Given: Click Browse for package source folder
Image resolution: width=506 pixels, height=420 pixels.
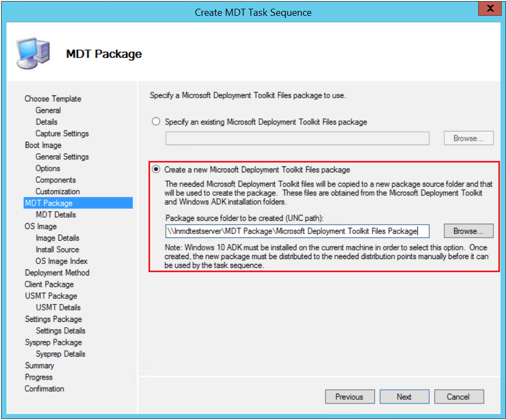Looking at the screenshot, I should point(468,231).
